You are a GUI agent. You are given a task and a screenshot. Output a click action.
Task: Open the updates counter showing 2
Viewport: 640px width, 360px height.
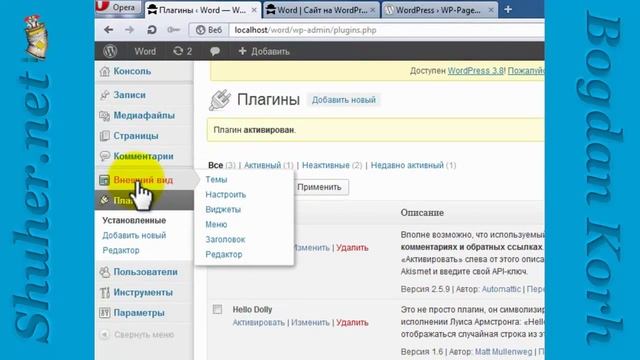[x=182, y=51]
